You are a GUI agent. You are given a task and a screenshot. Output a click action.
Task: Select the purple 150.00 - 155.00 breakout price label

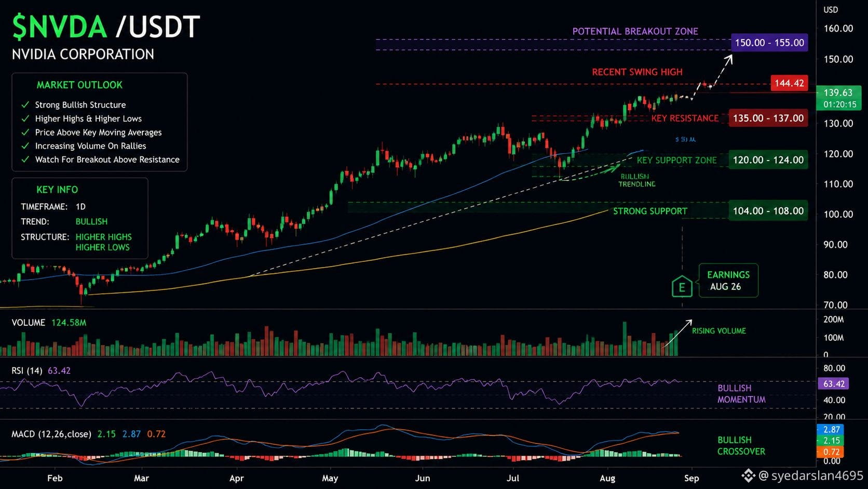point(769,43)
